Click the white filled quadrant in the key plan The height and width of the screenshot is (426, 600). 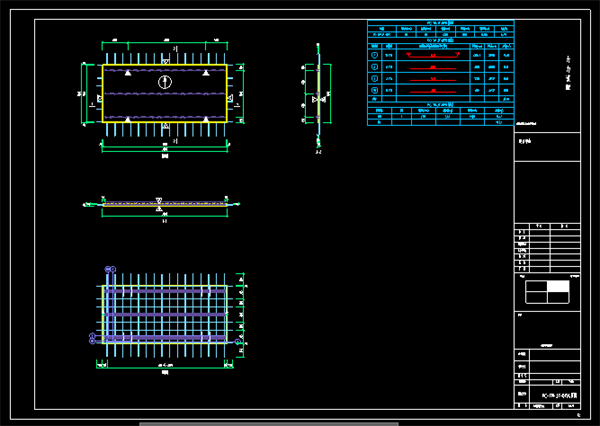(558, 286)
